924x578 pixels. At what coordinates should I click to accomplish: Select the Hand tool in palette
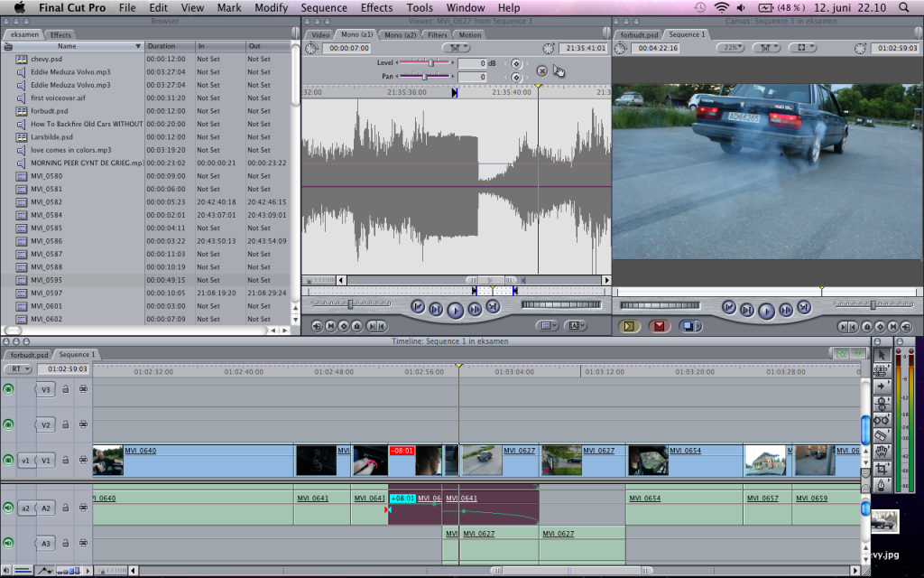882,452
